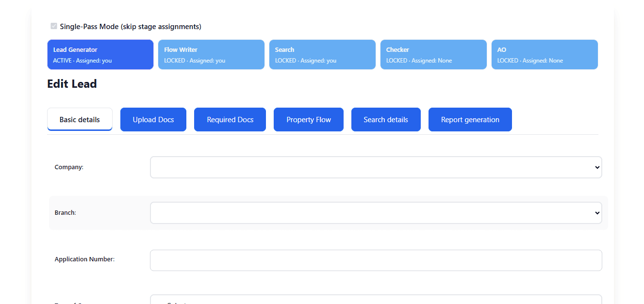Open the Company dropdown
The height and width of the screenshot is (304, 644).
point(376,167)
